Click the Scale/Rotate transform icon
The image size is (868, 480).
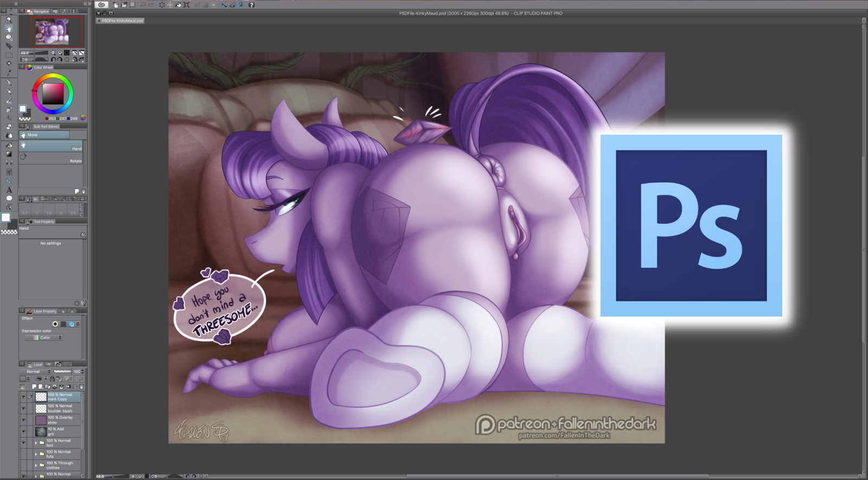tap(187, 5)
